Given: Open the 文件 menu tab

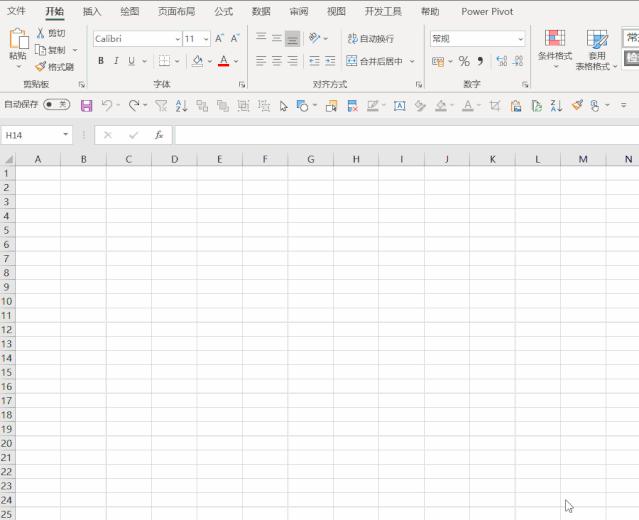Looking at the screenshot, I should click(17, 11).
